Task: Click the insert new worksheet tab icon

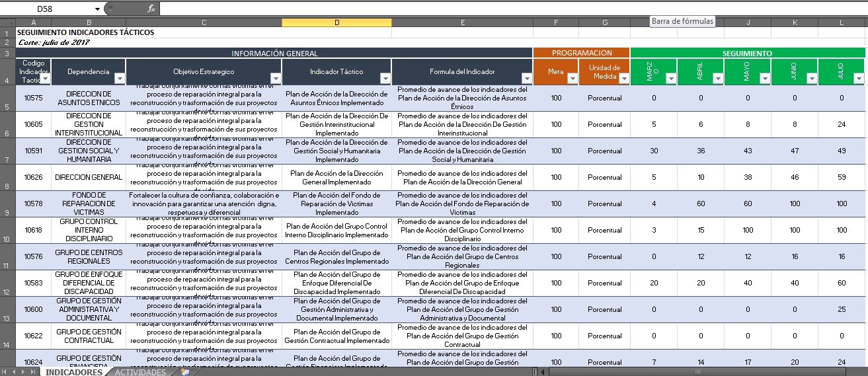Action: pos(185,372)
